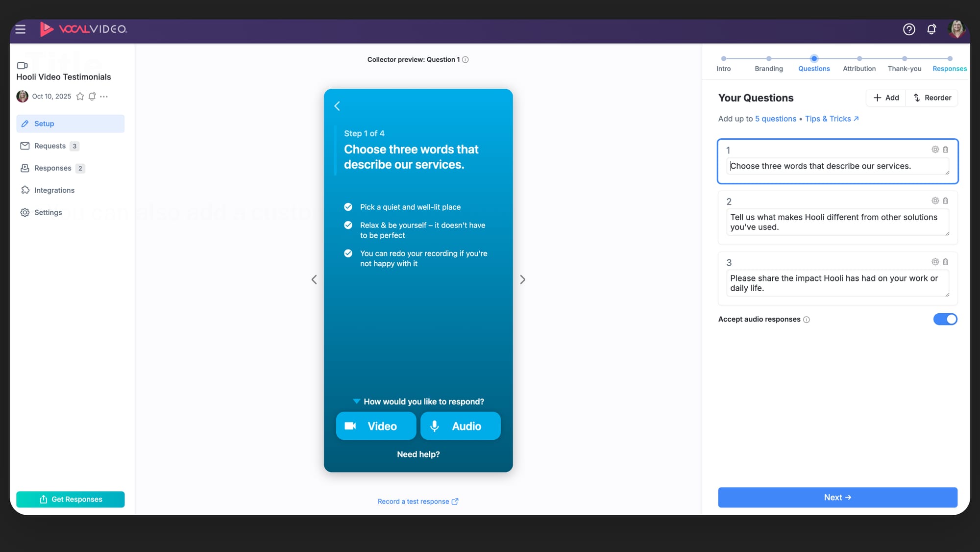Delete question 1 with the trash icon

[x=946, y=150]
